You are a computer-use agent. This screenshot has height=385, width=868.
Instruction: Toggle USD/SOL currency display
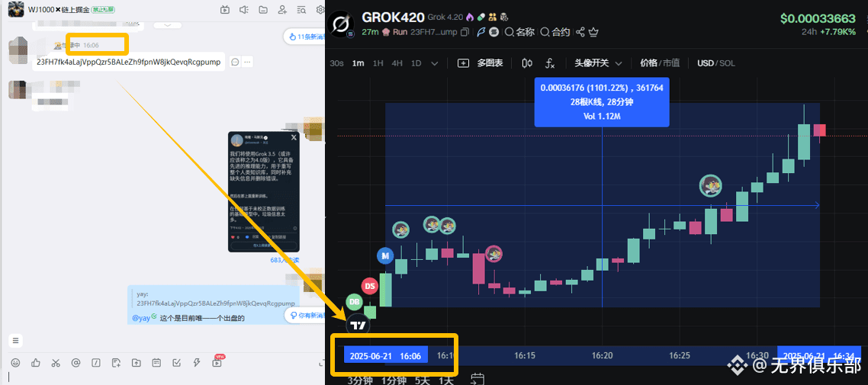tap(715, 63)
